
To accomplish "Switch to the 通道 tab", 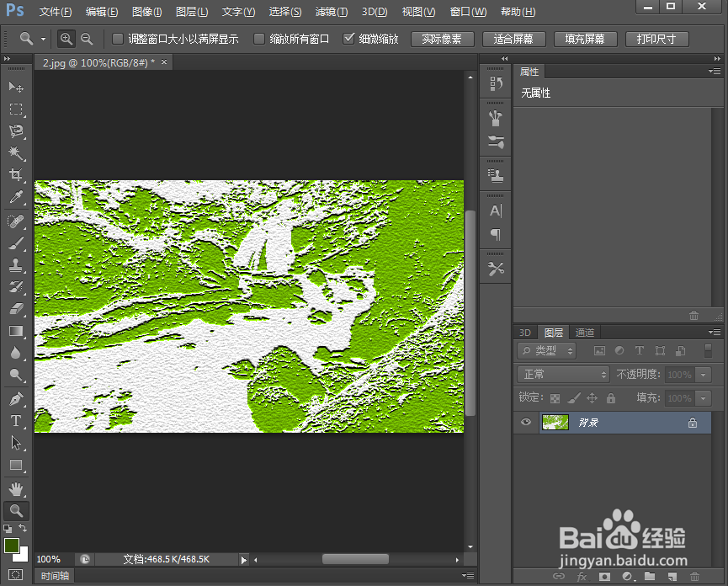I will (x=585, y=333).
